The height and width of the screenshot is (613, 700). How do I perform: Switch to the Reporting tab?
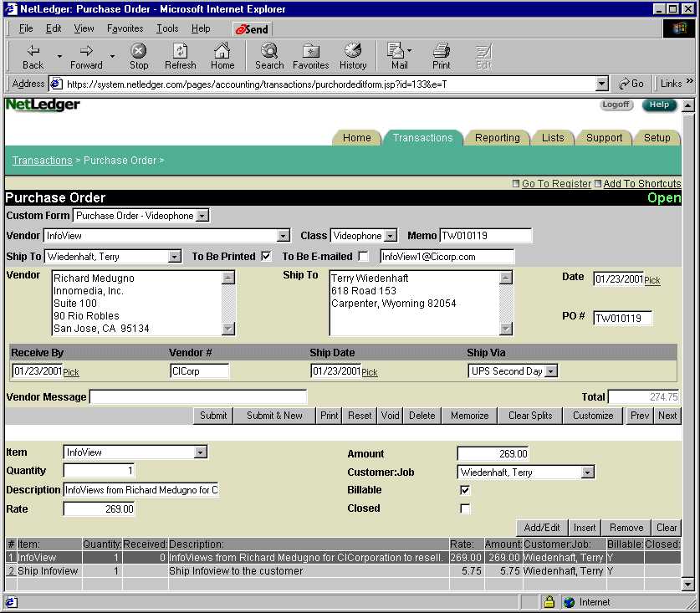(498, 138)
